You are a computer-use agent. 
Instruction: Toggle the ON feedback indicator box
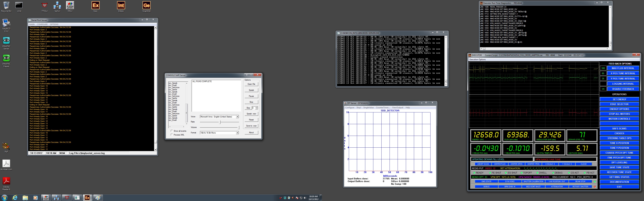(603, 89)
